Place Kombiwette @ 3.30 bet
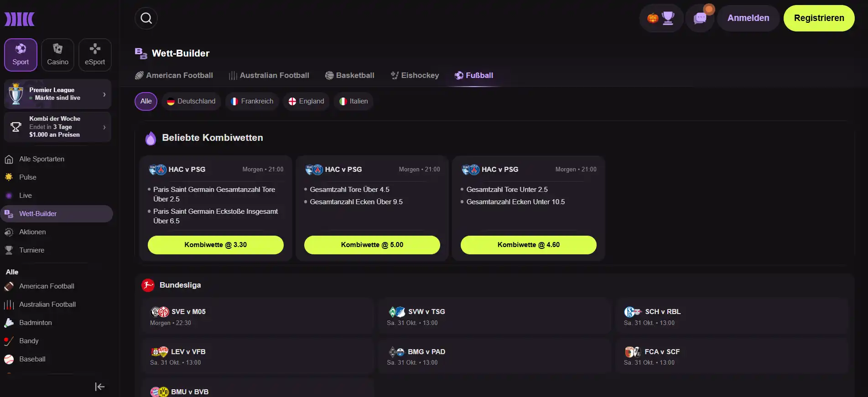Screen dimensions: 868x397 pos(216,245)
